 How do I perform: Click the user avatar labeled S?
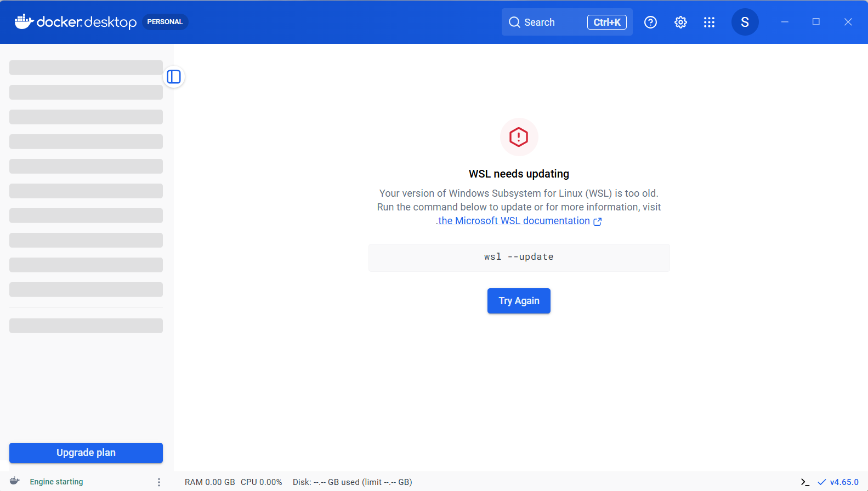[745, 22]
